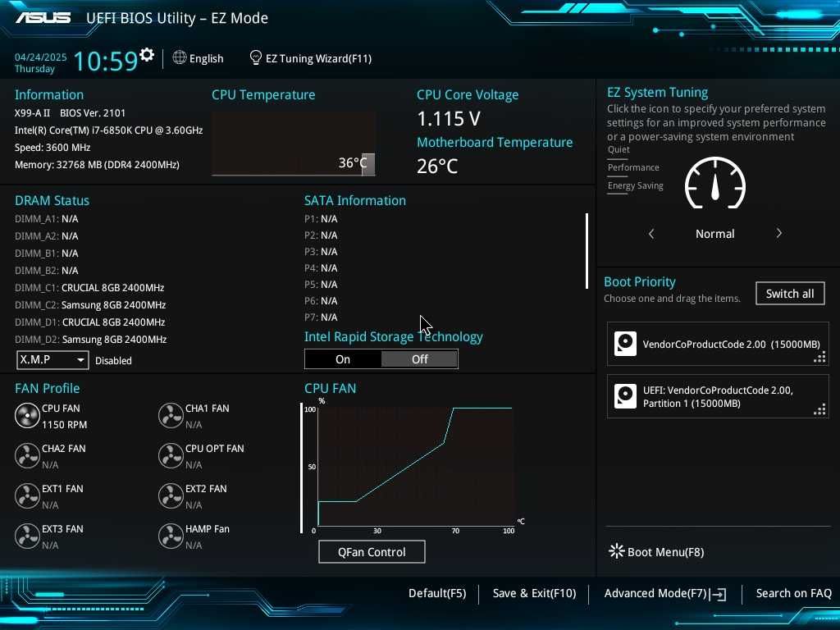This screenshot has height=630, width=840.
Task: Click DIMM_D1: CRUCIAL 8GB 2400MHz
Action: tap(90, 322)
